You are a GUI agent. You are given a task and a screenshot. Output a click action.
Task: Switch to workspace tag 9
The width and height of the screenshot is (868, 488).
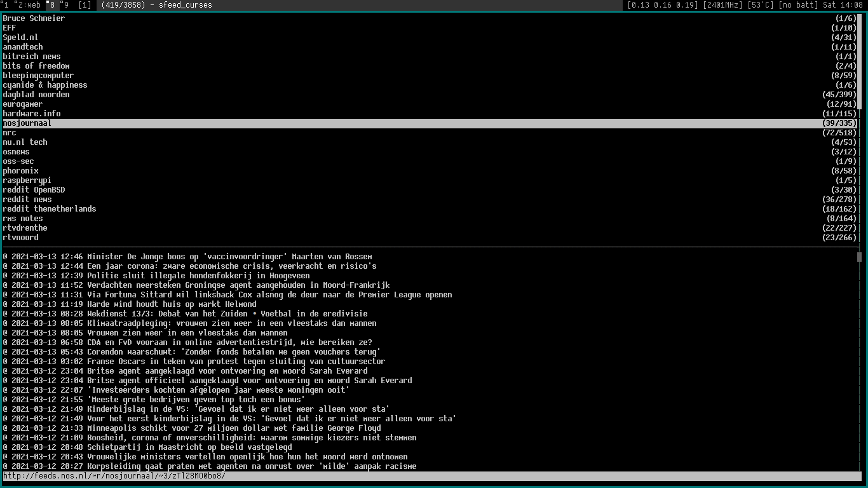(x=64, y=5)
